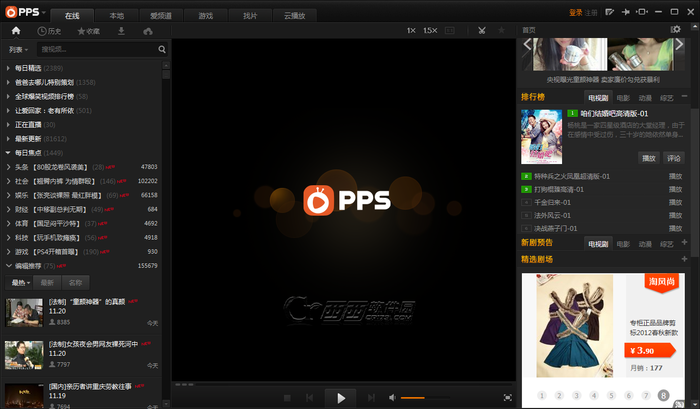Expand the 头条 sub-item
Viewport: 700px width, 409px height.
8,167
